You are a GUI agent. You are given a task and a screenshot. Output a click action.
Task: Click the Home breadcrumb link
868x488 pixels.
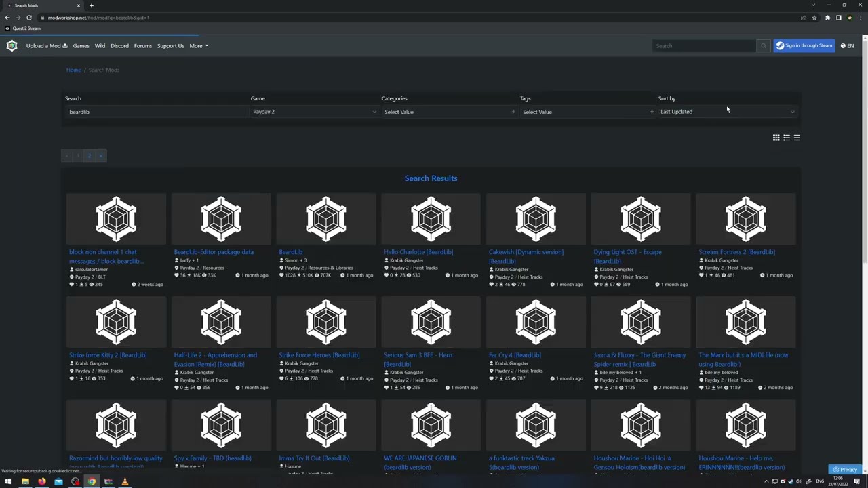73,70
